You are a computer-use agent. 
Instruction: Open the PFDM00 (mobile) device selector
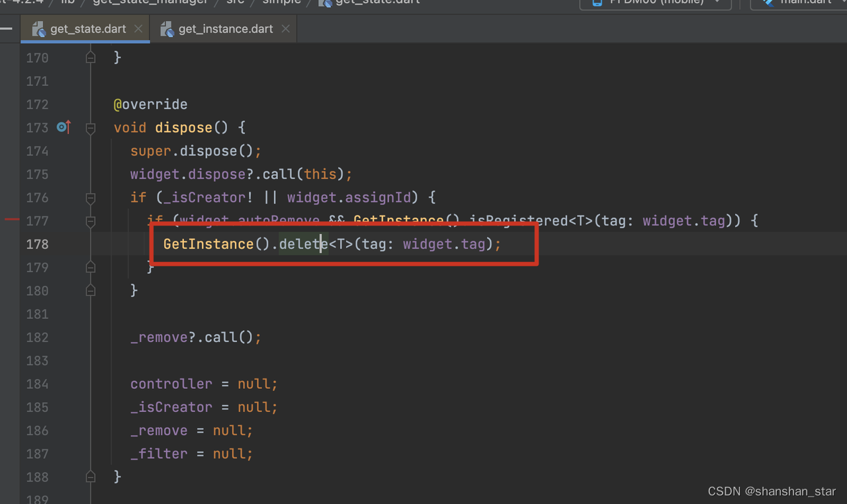[655, 3]
